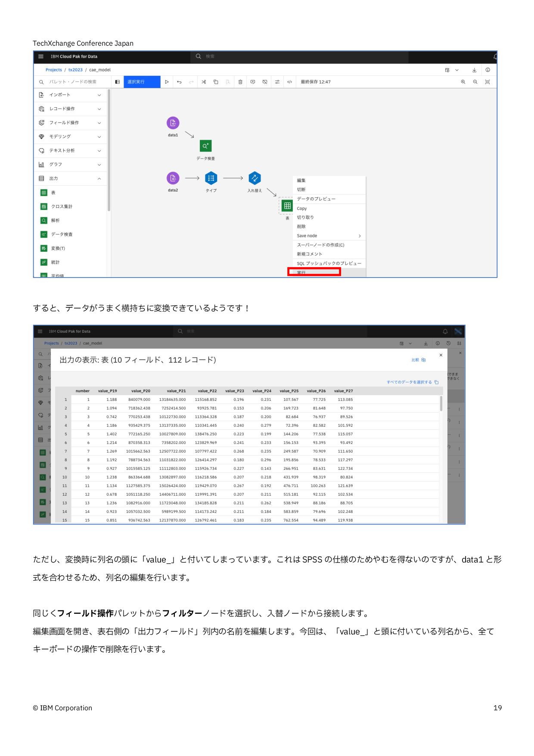The image size is (534, 756).
Task: Click the undo arrow in the canvas toolbar
Action: click(179, 82)
